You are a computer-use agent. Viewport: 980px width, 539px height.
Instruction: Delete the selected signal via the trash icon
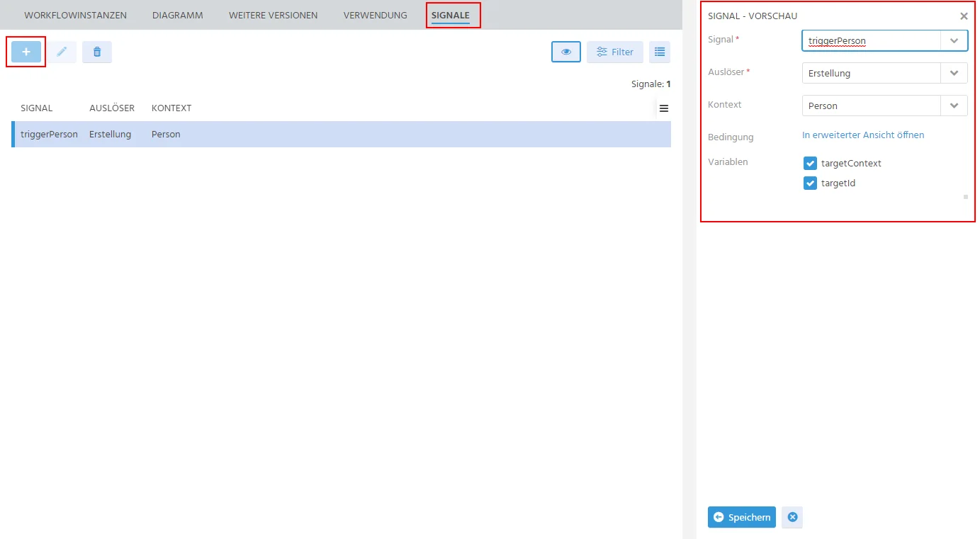(97, 52)
